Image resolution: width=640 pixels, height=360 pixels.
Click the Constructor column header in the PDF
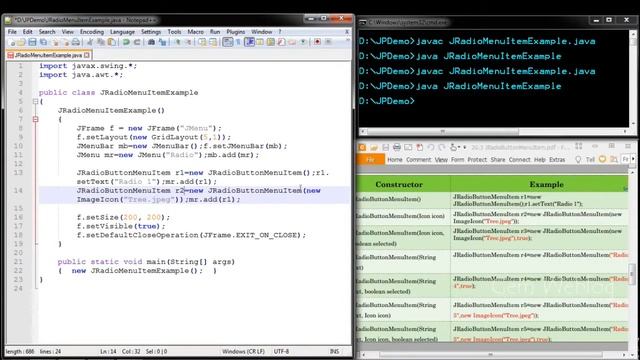click(399, 184)
